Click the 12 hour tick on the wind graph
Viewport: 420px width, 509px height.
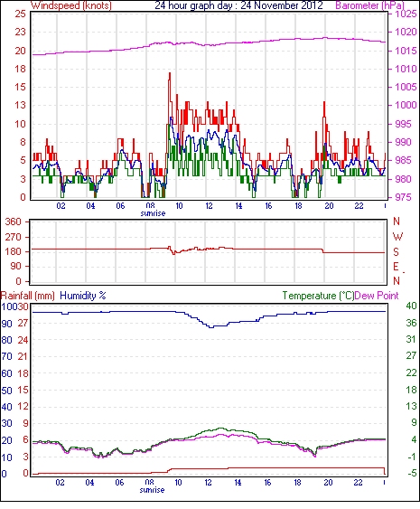[209, 206]
